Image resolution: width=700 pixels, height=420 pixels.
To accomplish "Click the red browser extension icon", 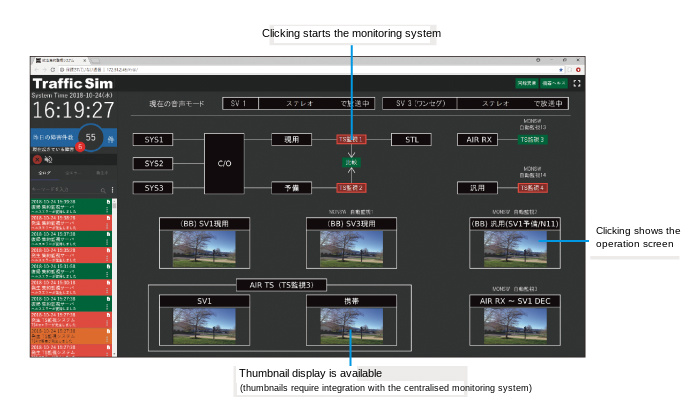I will [578, 70].
